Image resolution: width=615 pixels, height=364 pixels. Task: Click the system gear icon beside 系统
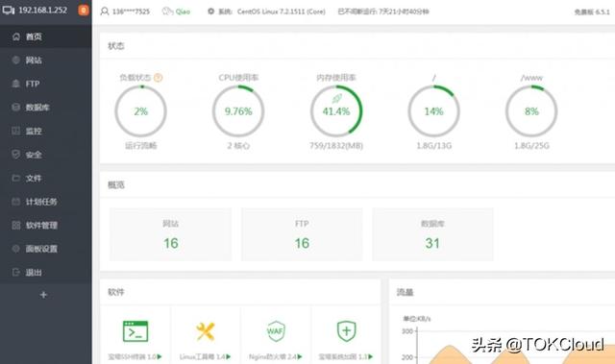211,12
